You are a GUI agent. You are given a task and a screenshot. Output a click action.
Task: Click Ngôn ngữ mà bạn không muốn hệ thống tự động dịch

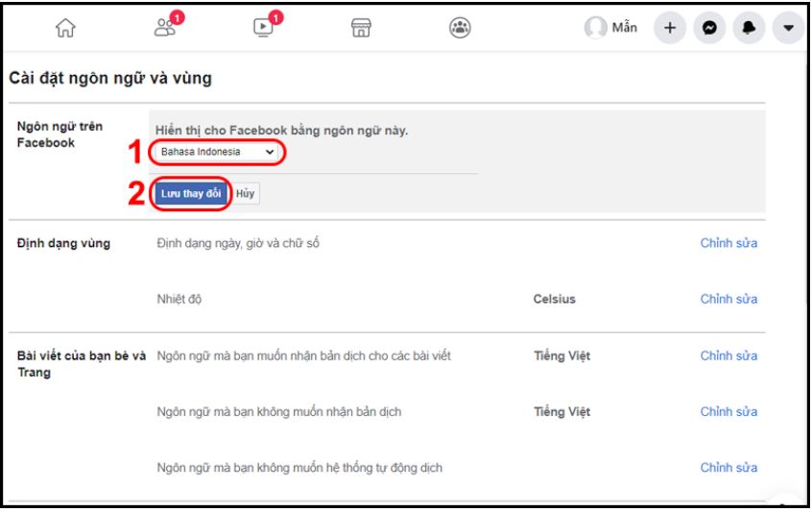pos(299,468)
